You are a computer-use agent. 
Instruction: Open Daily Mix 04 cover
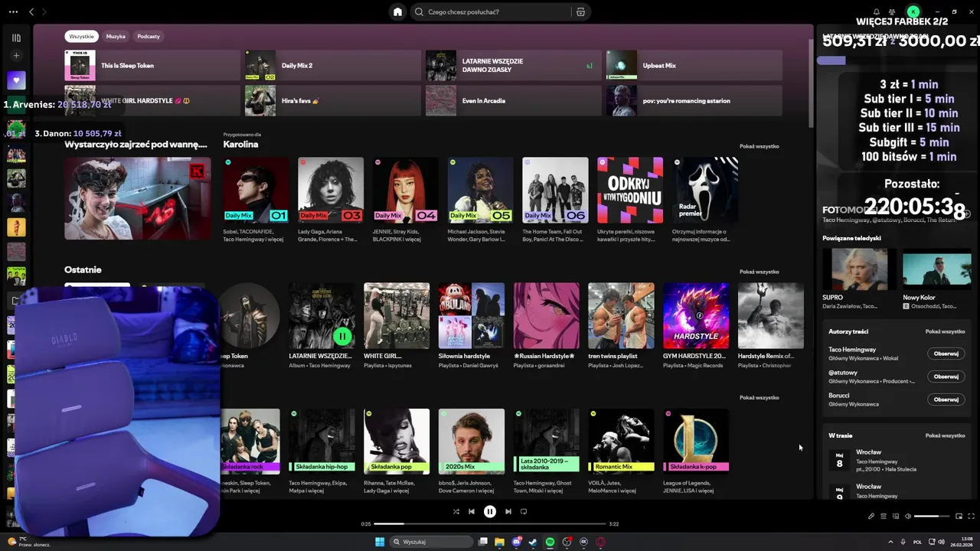[406, 191]
